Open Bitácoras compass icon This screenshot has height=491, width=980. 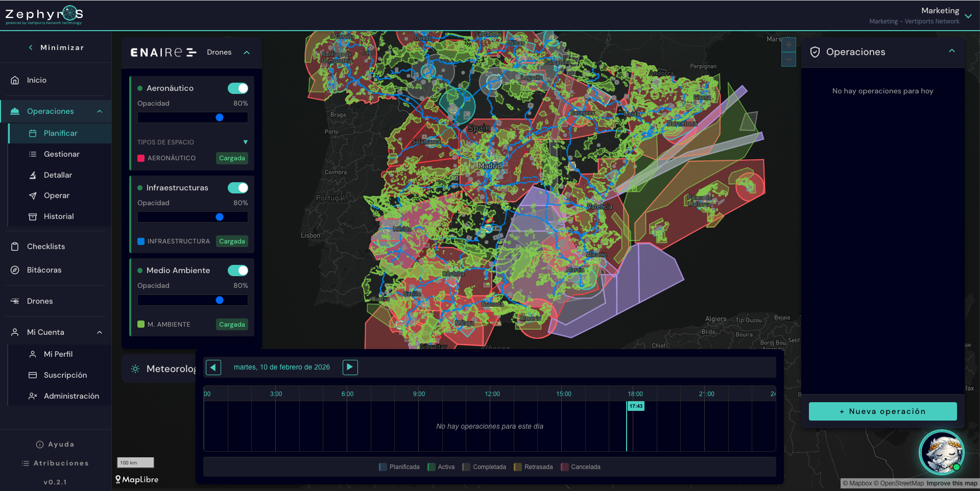15,270
